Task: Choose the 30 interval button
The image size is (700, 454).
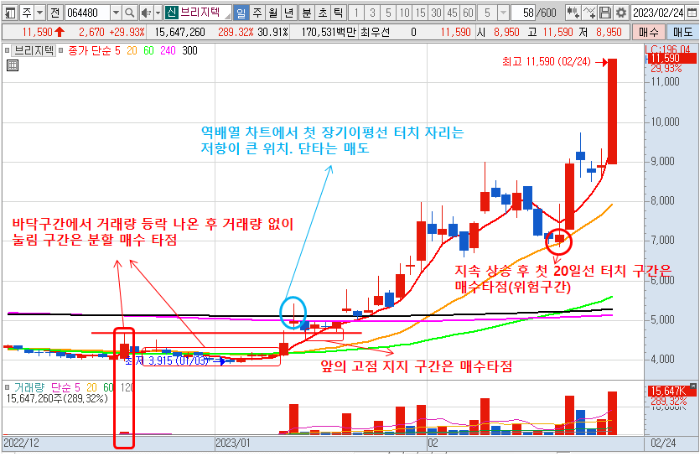Action: pyautogui.click(x=436, y=12)
